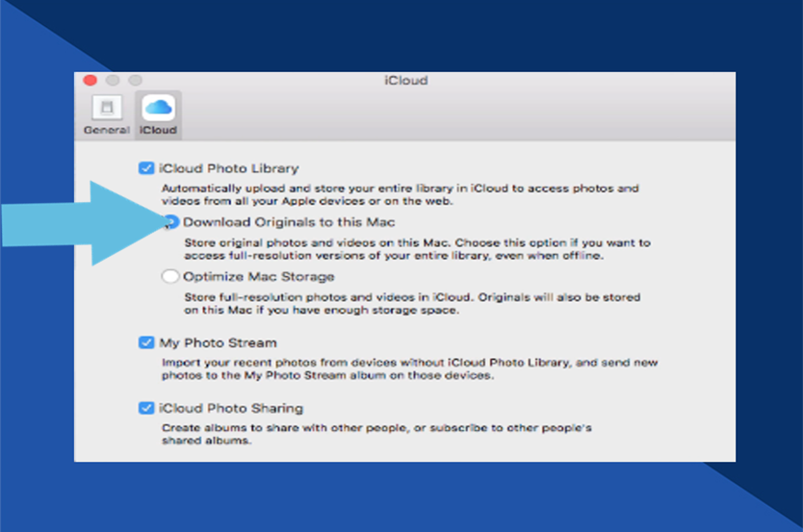803x532 pixels.
Task: Click the My Photo Stream label
Action: click(219, 342)
